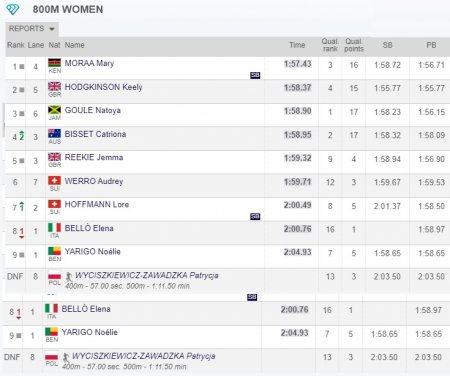Click the Name column header
The width and height of the screenshot is (450, 376).
[x=74, y=45]
